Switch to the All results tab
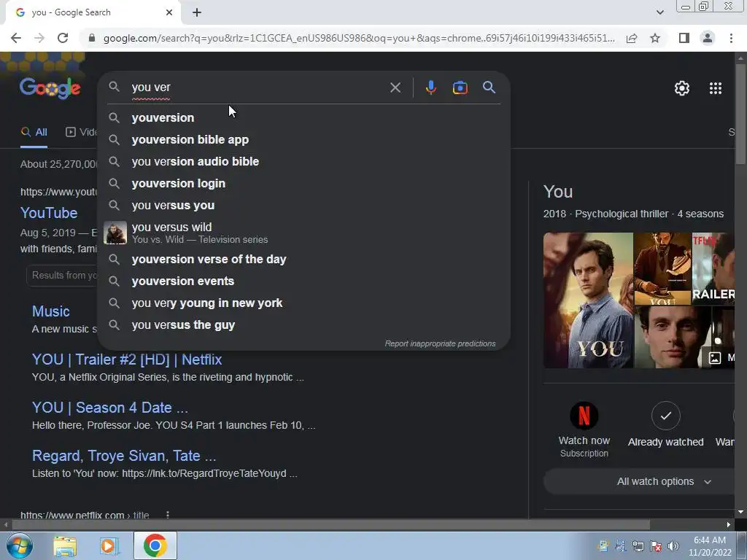 tap(34, 132)
